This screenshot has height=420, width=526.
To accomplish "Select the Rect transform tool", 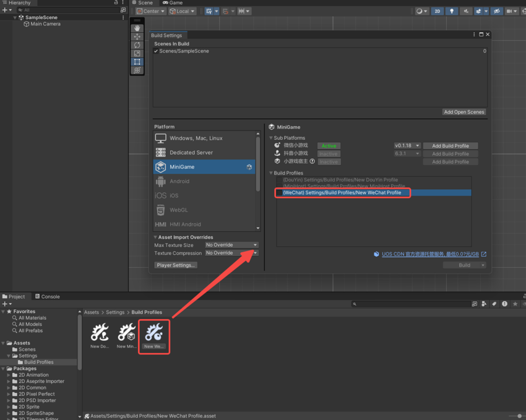I will pyautogui.click(x=137, y=62).
